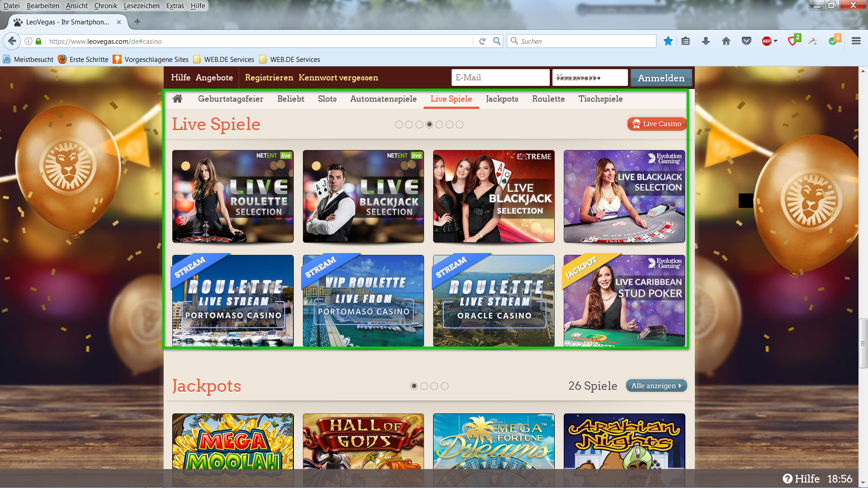Select fourth Jackpots carousel dot
Viewport: 868px width, 488px height.
click(x=444, y=386)
